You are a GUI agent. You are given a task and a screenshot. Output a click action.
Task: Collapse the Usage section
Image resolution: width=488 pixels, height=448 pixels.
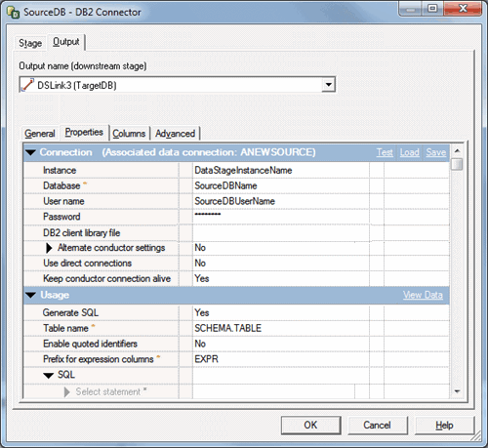[31, 295]
